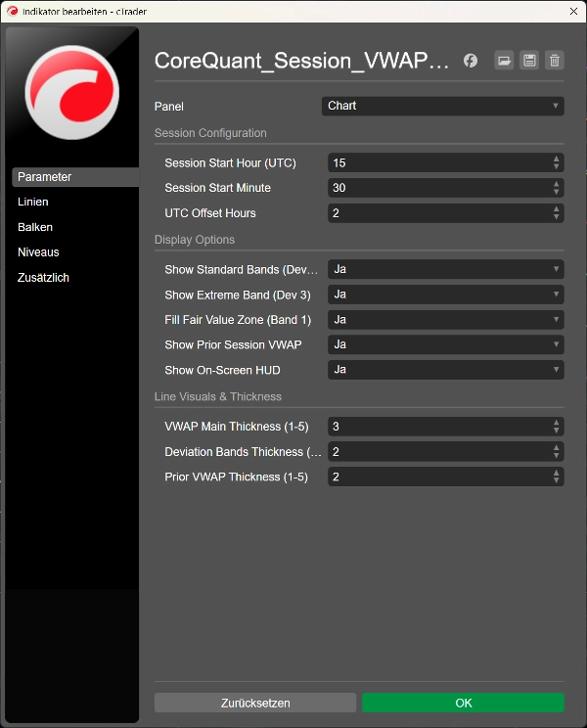
Task: Click the Show Prior Session VWAP label
Action: click(233, 345)
